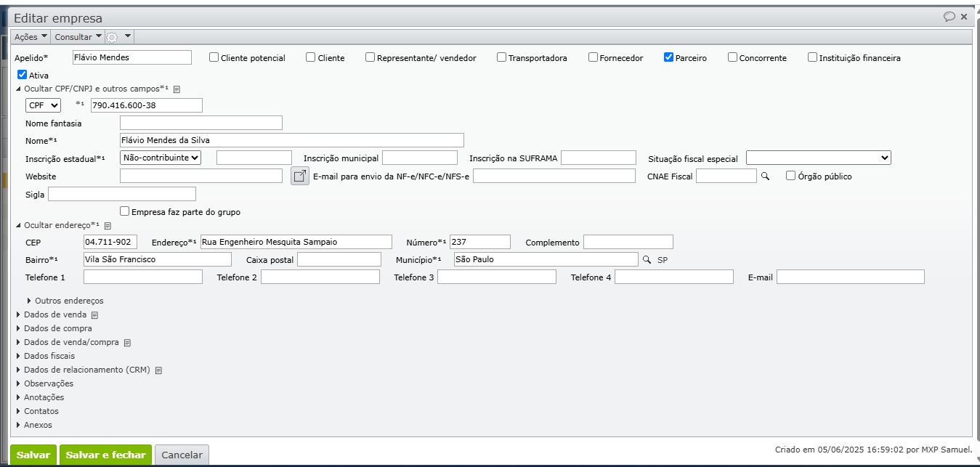Click the Telefone 1 input field
The width and height of the screenshot is (980, 467).
(x=143, y=277)
